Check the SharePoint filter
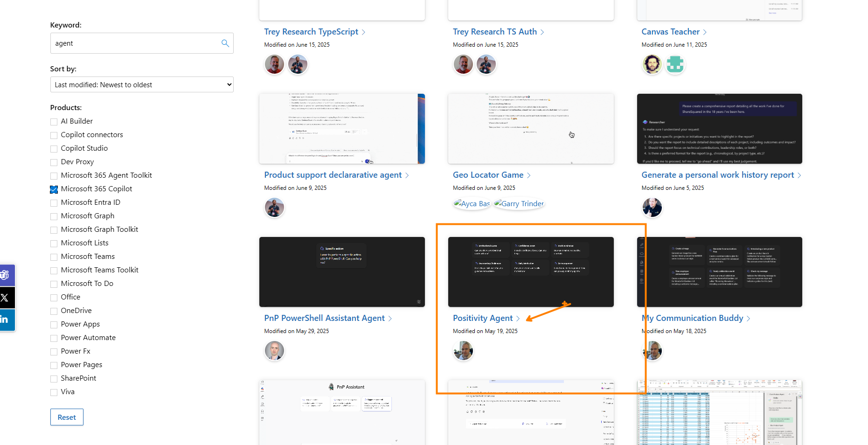This screenshot has width=868, height=445. 54,379
